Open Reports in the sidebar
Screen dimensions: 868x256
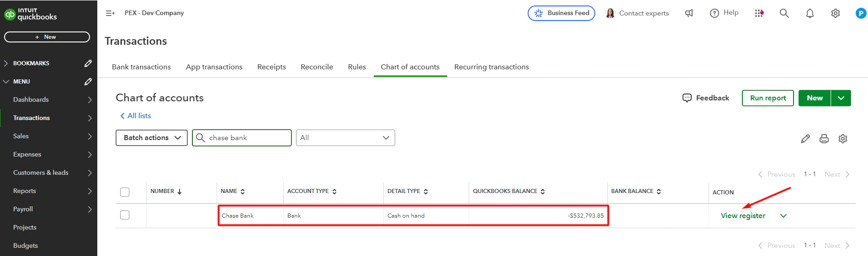pyautogui.click(x=25, y=191)
